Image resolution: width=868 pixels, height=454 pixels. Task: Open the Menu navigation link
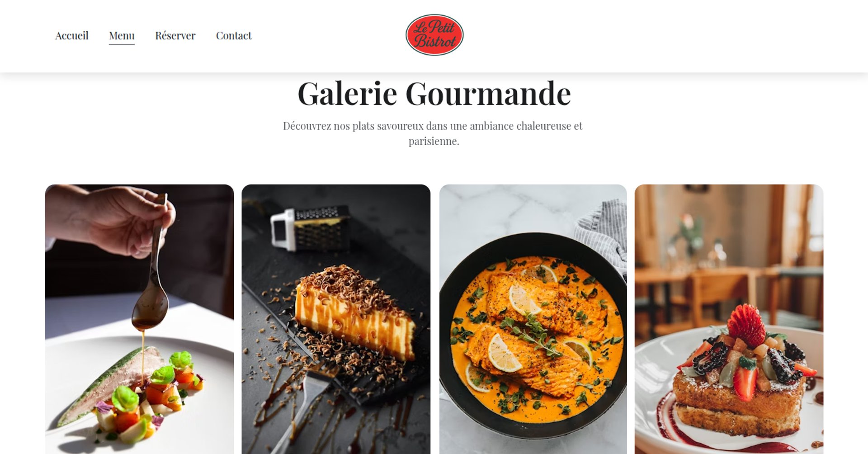tap(122, 35)
